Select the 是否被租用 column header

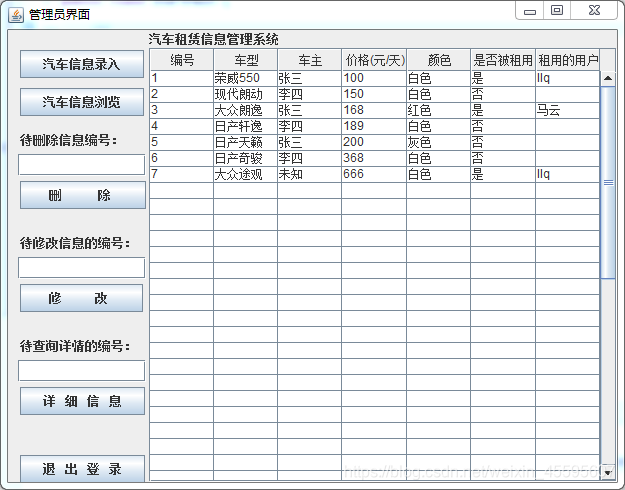coord(503,60)
